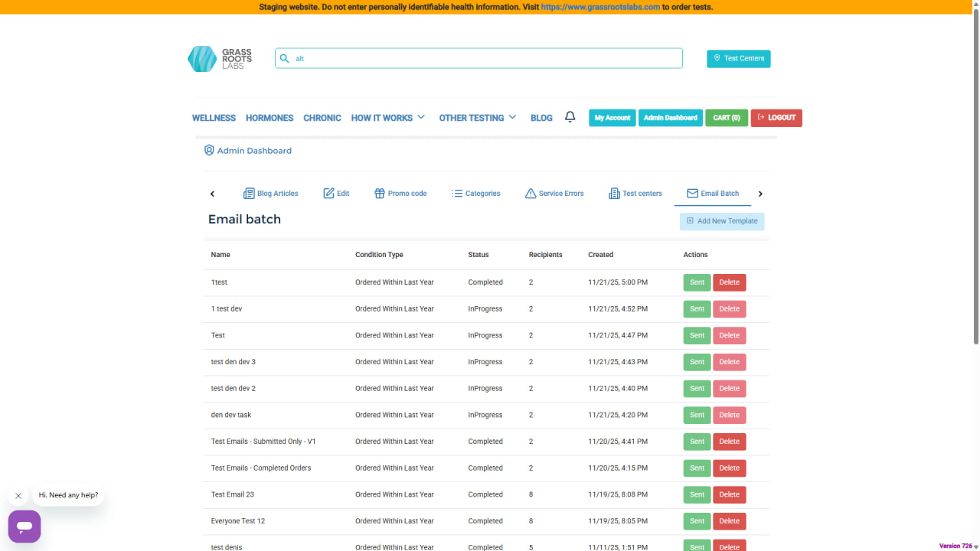Click the Admin Dashboard shield icon

209,151
